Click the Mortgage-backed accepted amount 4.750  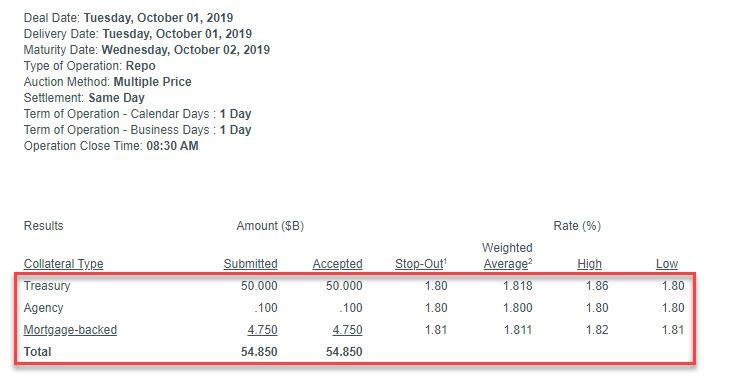347,330
